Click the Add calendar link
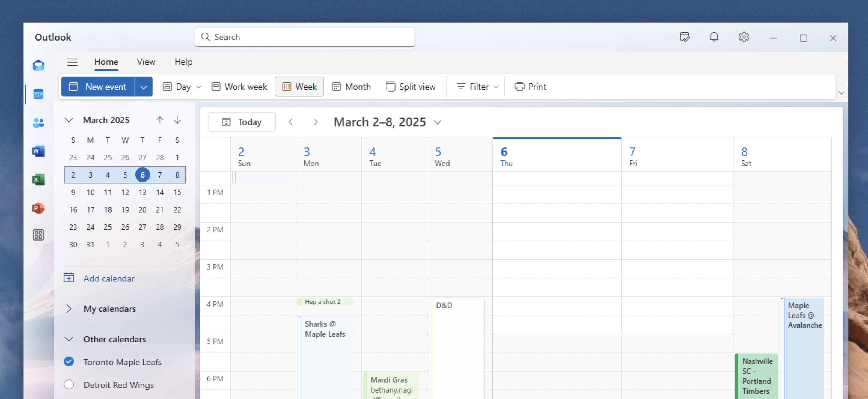 109,279
